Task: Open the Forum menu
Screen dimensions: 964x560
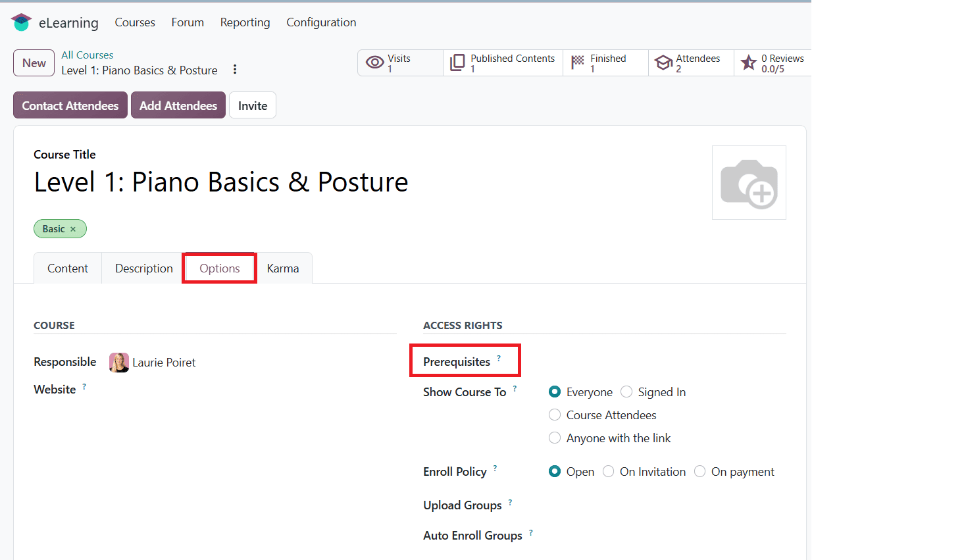Action: 188,22
